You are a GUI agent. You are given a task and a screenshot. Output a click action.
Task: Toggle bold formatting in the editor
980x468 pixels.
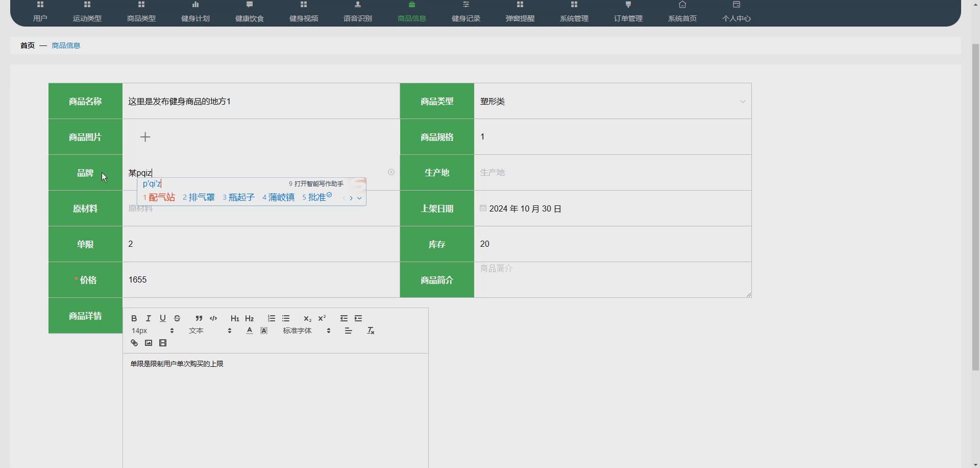[x=134, y=318]
